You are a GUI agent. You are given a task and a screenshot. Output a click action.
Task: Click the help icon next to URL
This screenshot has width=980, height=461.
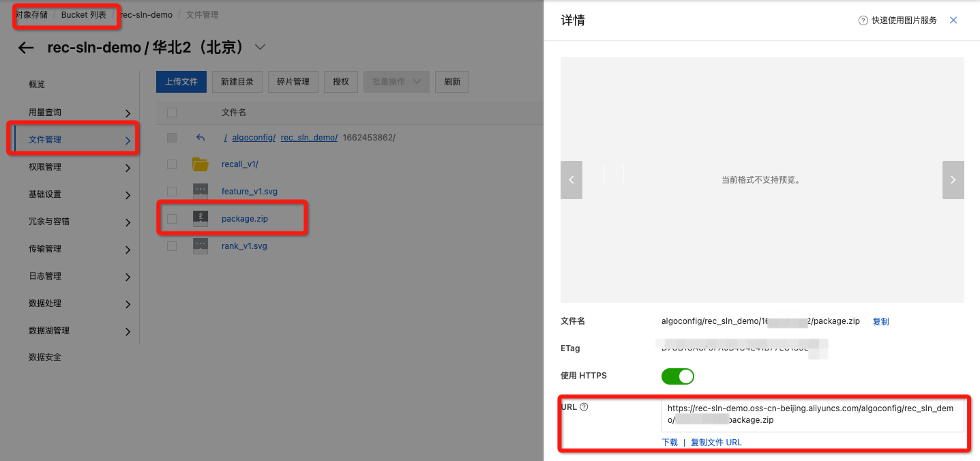point(584,407)
